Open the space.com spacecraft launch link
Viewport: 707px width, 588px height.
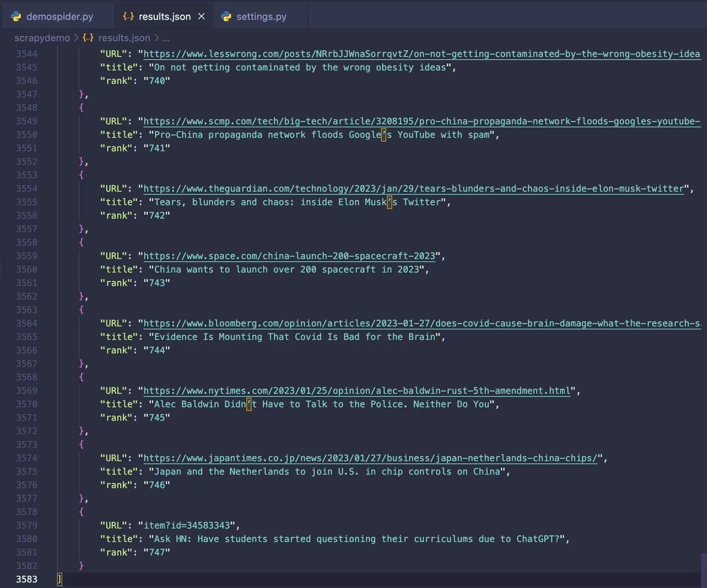tap(289, 256)
